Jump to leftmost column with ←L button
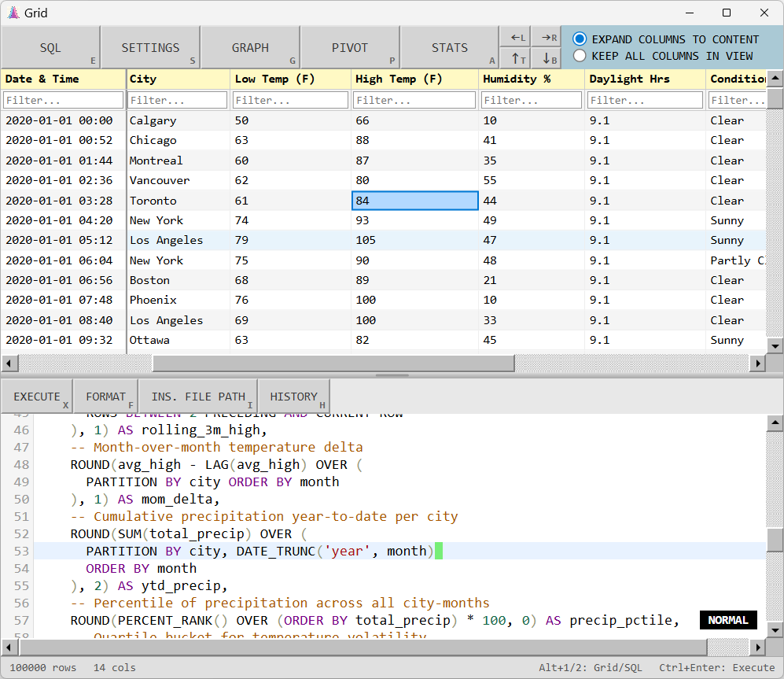The height and width of the screenshot is (679, 784). (x=515, y=37)
